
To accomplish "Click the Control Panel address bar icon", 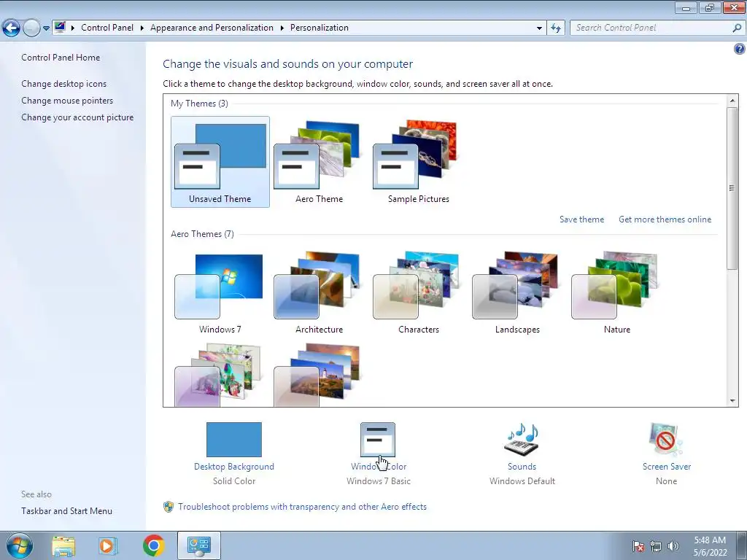I will [60, 27].
